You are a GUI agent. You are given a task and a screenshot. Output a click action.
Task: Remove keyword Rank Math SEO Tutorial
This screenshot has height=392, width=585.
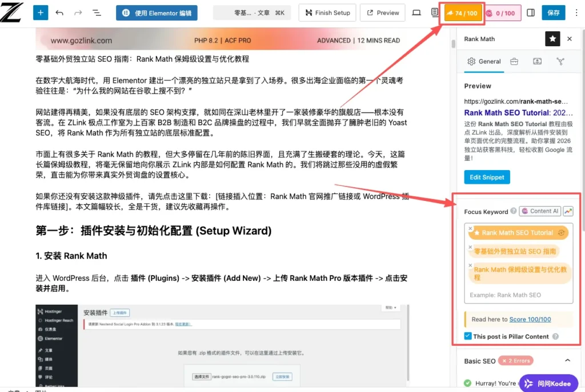coord(470,228)
